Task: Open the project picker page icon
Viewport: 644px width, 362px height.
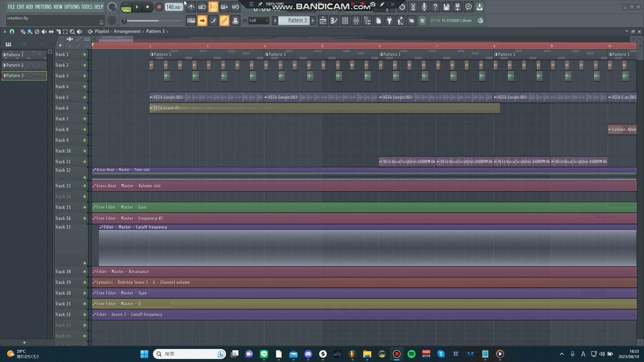Action: [x=378, y=20]
